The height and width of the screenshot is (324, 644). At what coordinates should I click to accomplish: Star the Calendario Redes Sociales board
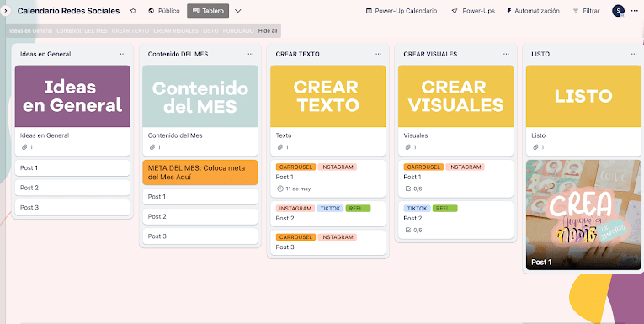[x=133, y=11]
